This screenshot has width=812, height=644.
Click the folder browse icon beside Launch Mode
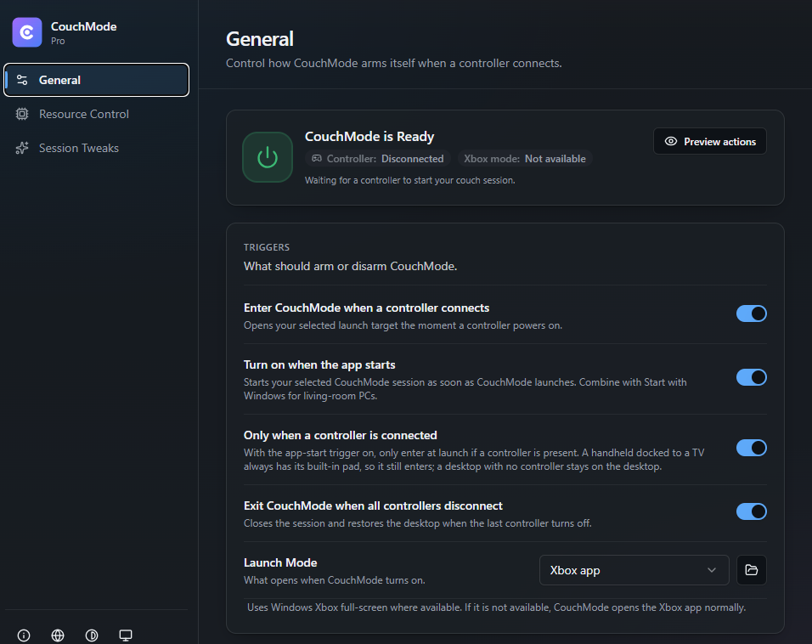click(752, 570)
